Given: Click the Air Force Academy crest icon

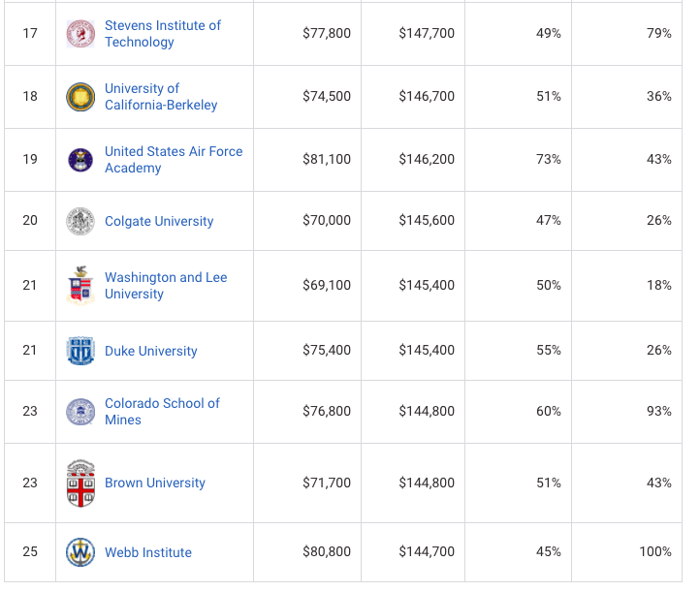Looking at the screenshot, I should (x=80, y=160).
